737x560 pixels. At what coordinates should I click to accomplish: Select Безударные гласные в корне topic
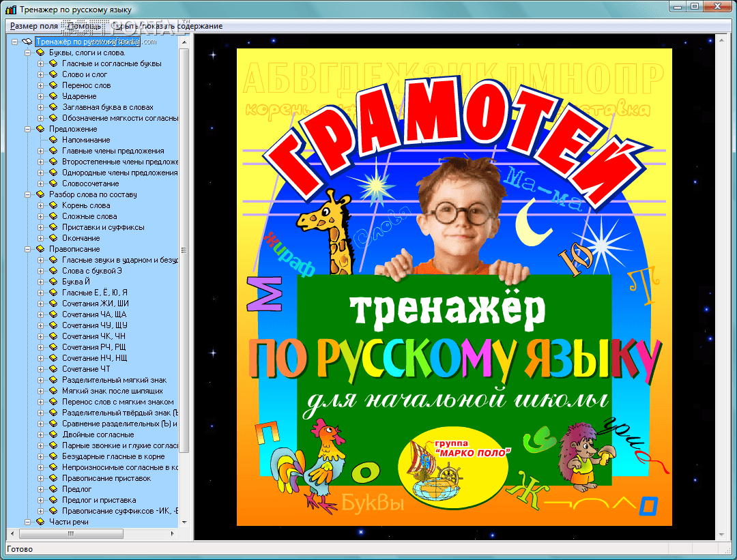click(x=113, y=456)
